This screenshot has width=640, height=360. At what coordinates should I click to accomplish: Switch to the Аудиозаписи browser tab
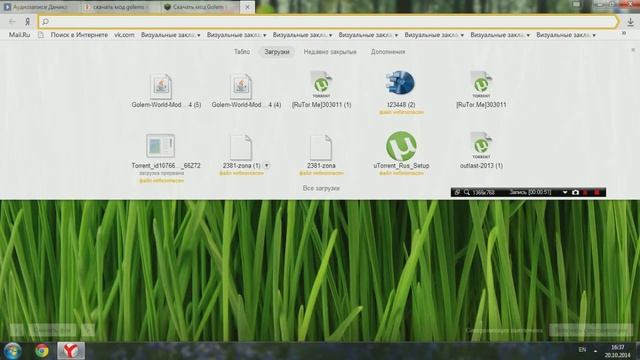pyautogui.click(x=40, y=7)
